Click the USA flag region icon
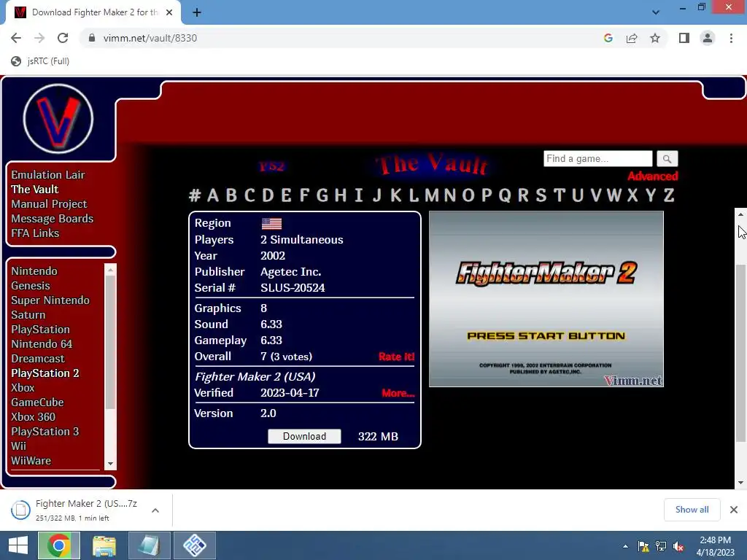 (271, 223)
